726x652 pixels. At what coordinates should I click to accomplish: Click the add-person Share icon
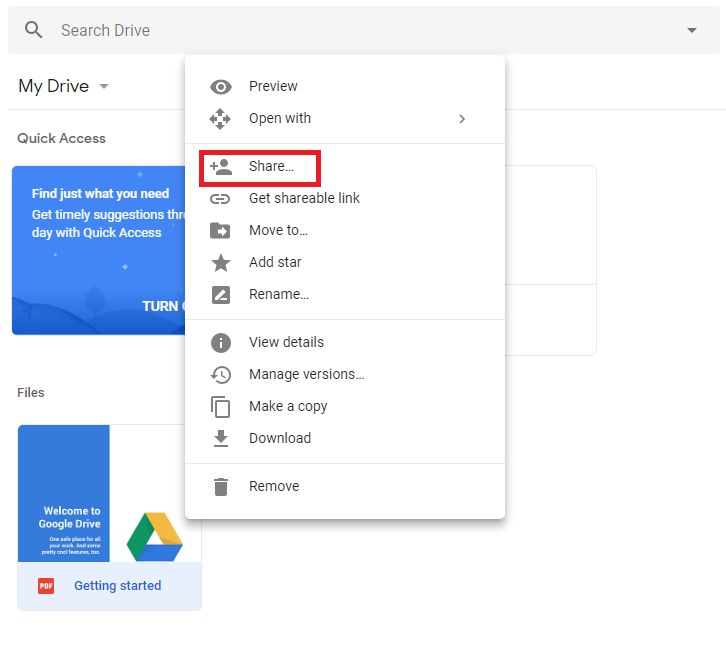click(x=220, y=167)
